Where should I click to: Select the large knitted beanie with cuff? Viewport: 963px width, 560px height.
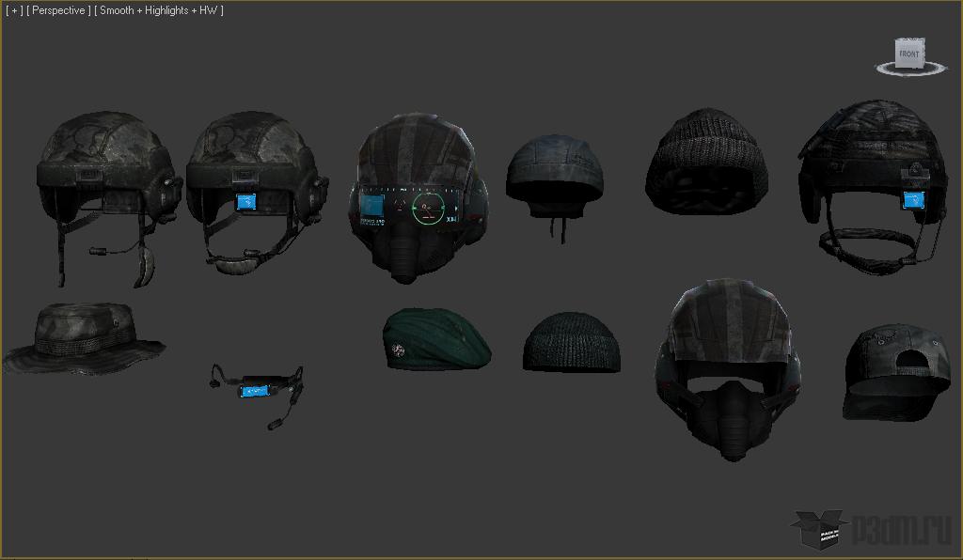click(707, 160)
